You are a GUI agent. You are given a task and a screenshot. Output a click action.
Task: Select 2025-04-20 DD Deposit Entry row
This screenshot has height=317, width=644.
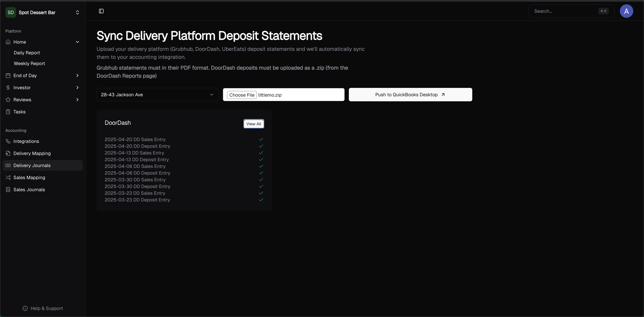[184, 146]
